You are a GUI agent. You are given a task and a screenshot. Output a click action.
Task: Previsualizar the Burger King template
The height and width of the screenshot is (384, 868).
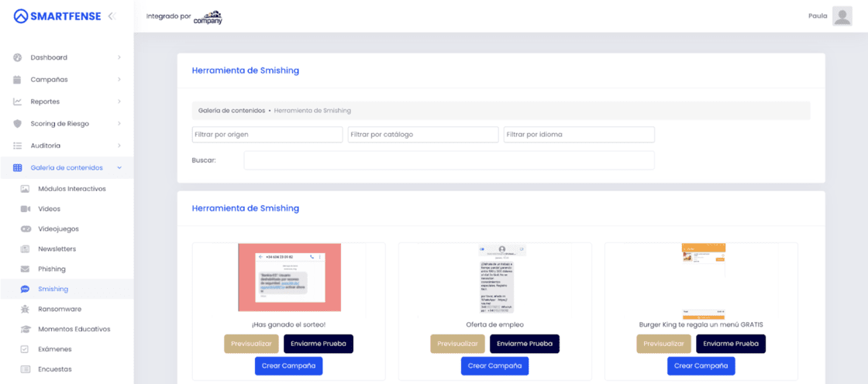point(663,344)
